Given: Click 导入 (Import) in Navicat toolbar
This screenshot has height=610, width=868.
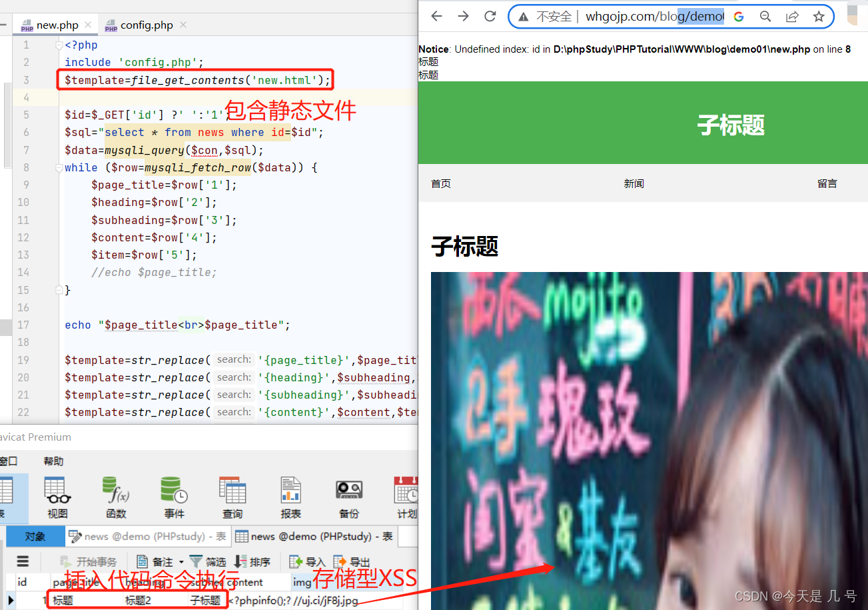Looking at the screenshot, I should [x=307, y=562].
